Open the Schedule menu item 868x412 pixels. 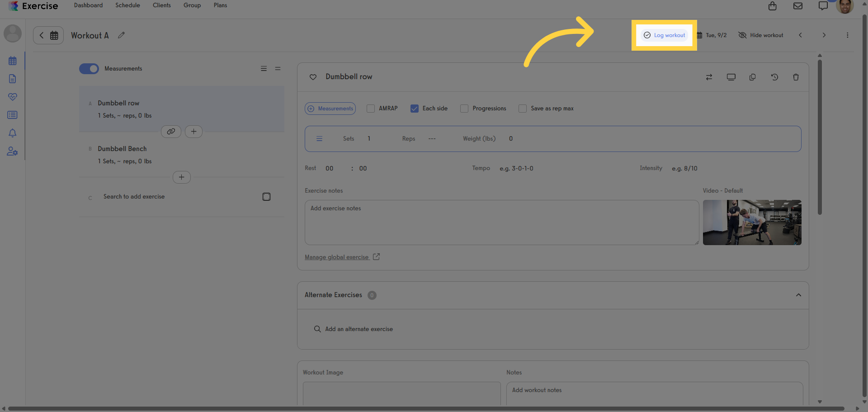[x=127, y=5]
